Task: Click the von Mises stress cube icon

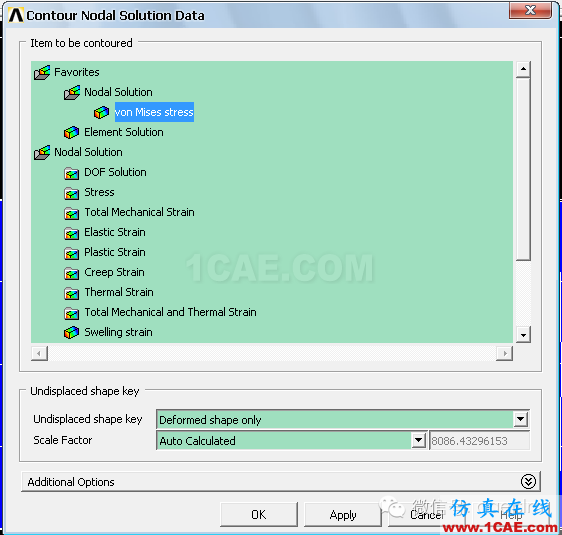Action: coord(101,113)
